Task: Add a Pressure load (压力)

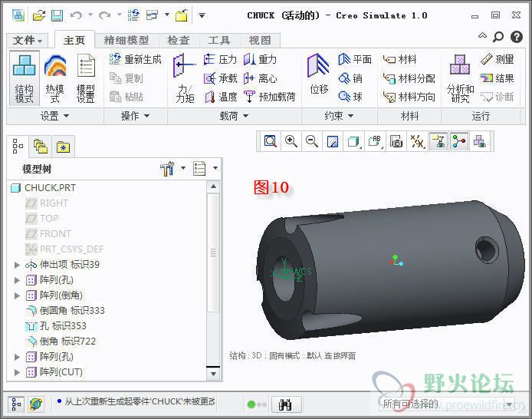Action: [x=220, y=59]
